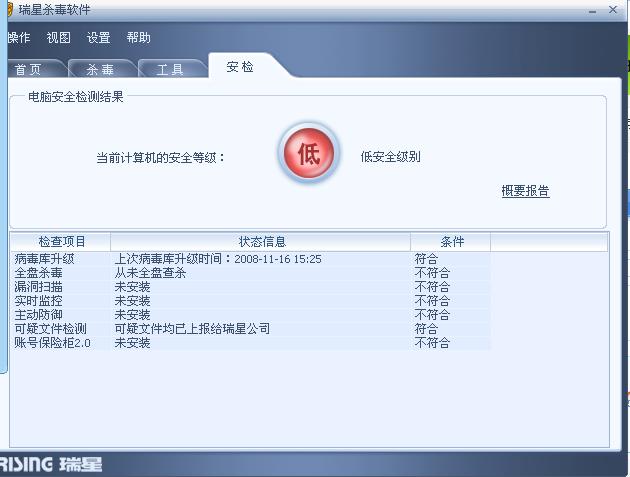This screenshot has width=630, height=477.
Task: Click the 从未全盘查杀 status text
Action: click(150, 273)
